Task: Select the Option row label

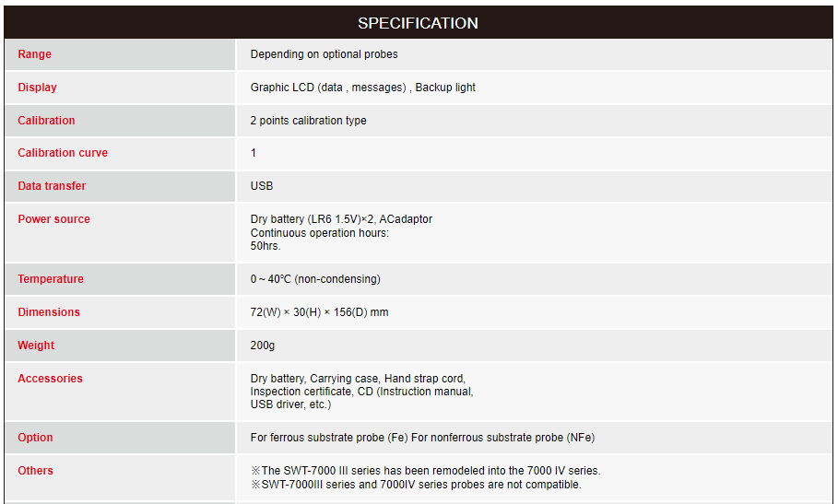Action: point(36,438)
